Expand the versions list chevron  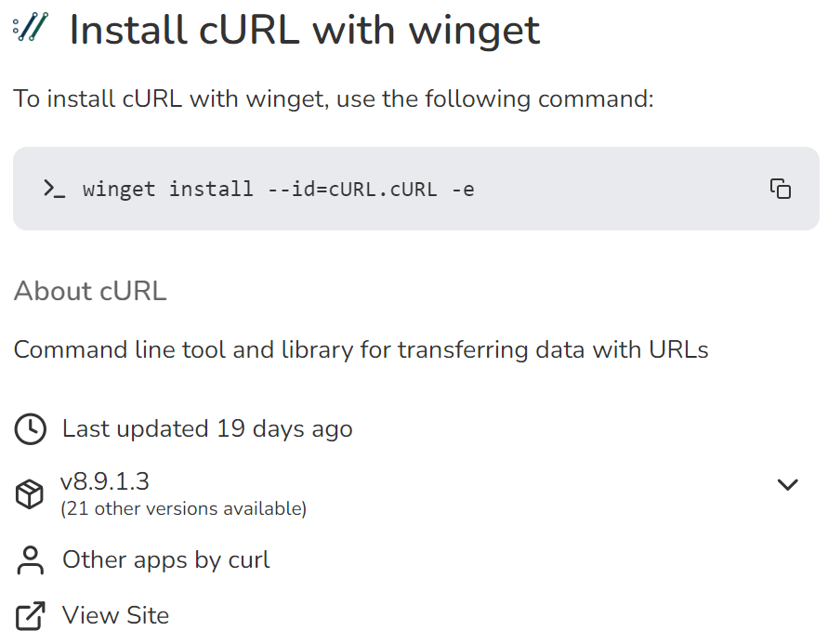click(x=787, y=484)
